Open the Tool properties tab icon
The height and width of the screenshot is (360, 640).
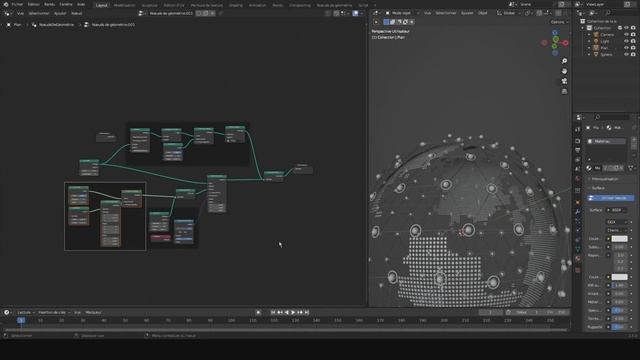(578, 130)
